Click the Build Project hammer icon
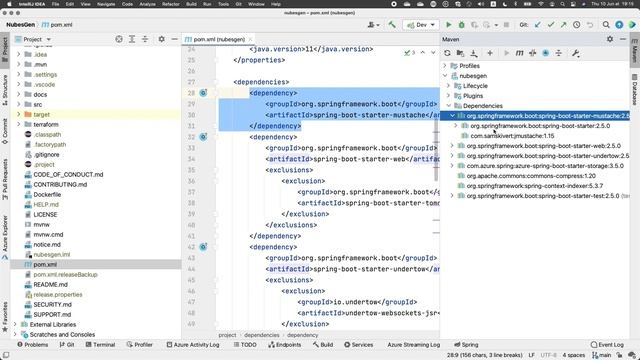Image resolution: width=640 pixels, height=360 pixels. coord(392,25)
